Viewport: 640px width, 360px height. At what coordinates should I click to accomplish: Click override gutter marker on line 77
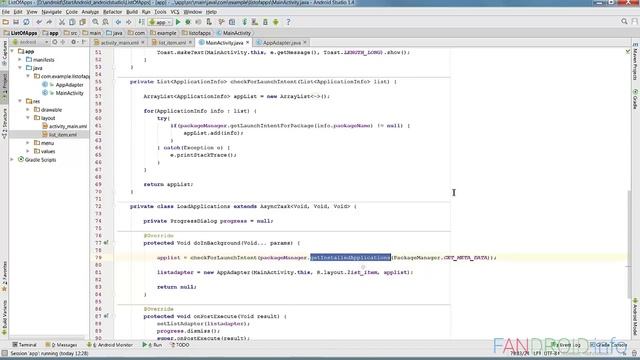tap(106, 242)
